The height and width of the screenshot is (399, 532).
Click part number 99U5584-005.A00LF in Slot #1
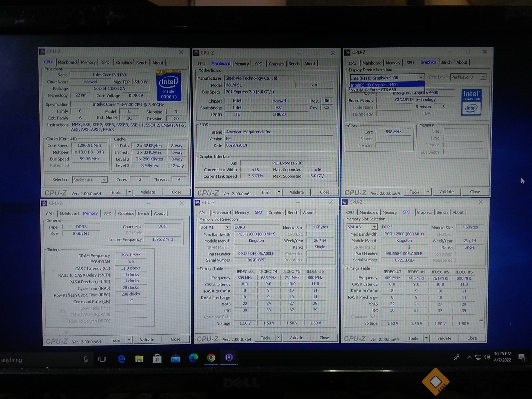pyautogui.click(x=256, y=254)
